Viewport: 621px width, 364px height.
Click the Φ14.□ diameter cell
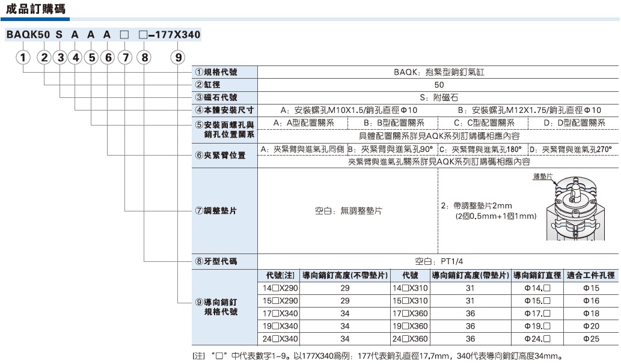(x=537, y=288)
